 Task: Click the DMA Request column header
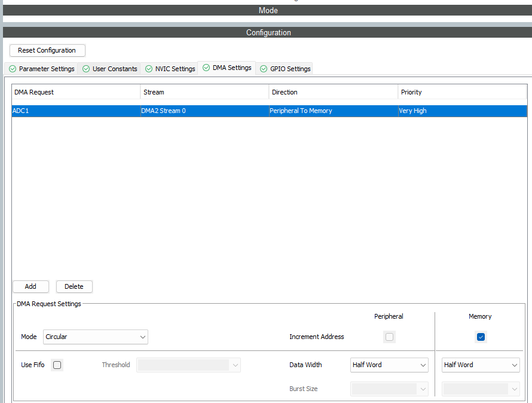[x=76, y=92]
